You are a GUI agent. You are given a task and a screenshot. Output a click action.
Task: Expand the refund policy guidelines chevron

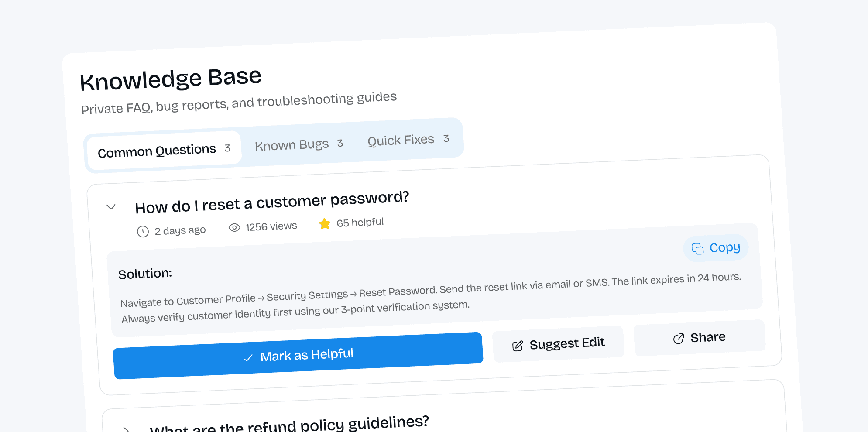pos(126,429)
